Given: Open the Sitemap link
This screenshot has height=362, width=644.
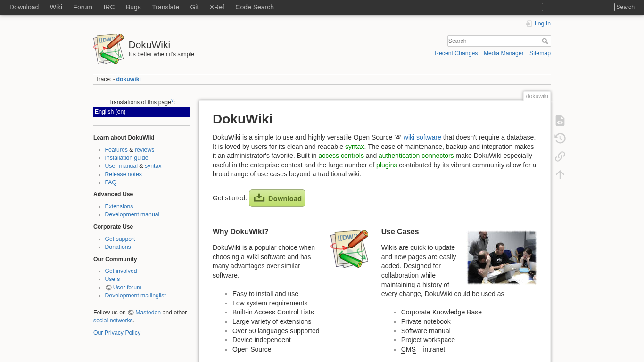Looking at the screenshot, I should pyautogui.click(x=540, y=53).
